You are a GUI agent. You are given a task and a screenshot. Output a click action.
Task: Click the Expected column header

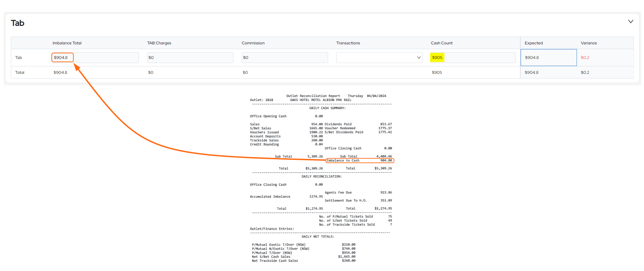pyautogui.click(x=534, y=43)
